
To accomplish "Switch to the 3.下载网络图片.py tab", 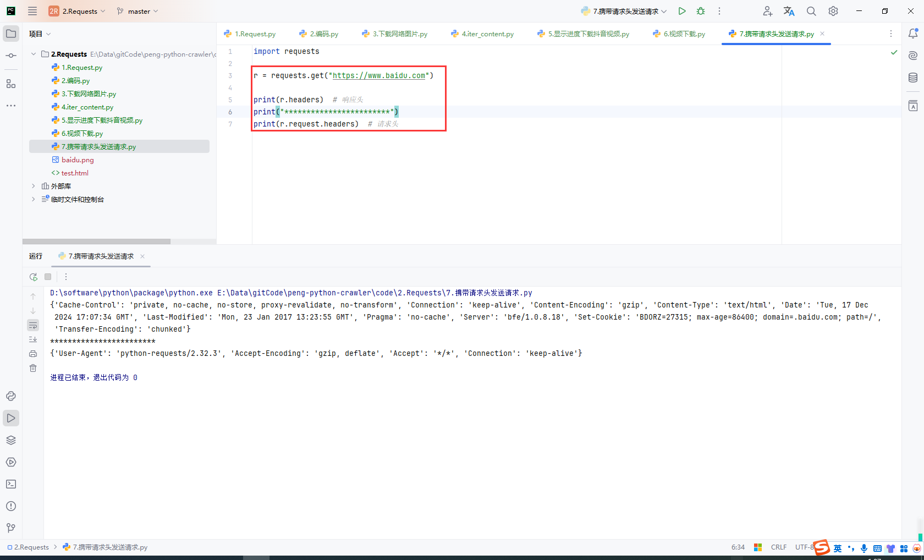I will (394, 34).
